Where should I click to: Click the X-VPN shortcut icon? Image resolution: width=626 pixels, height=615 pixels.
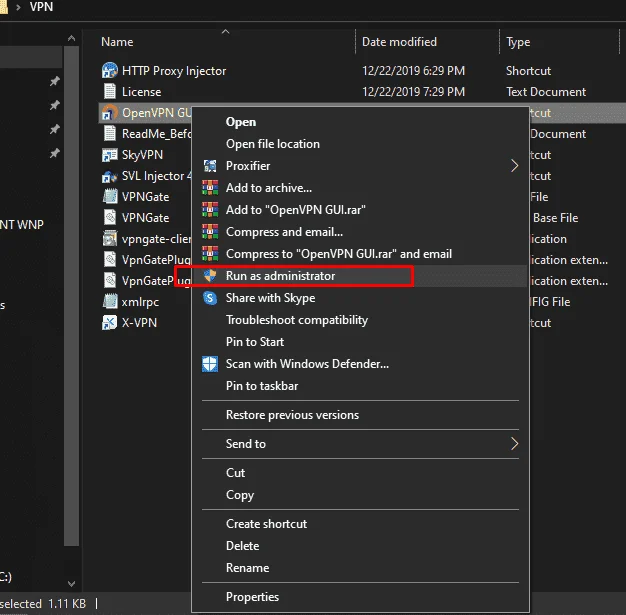[x=109, y=323]
